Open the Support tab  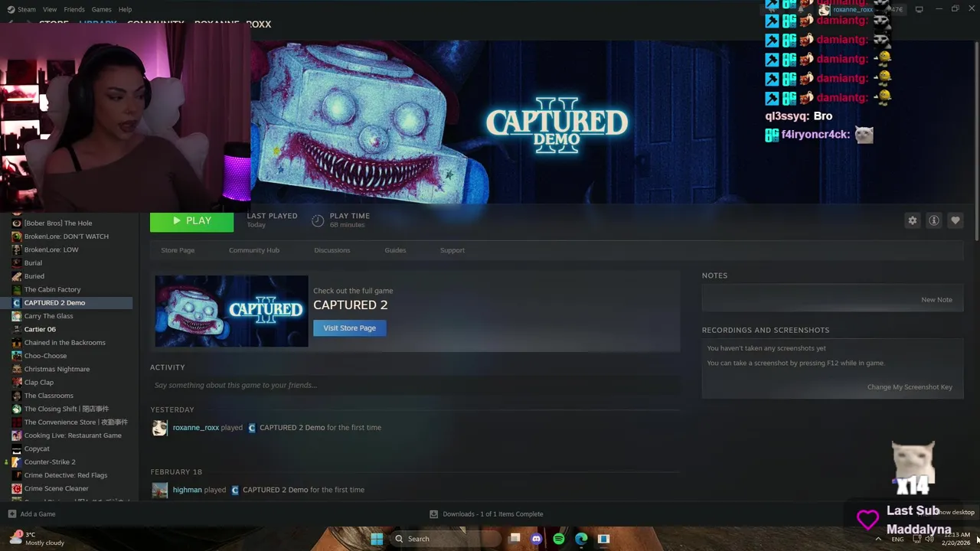(x=452, y=250)
